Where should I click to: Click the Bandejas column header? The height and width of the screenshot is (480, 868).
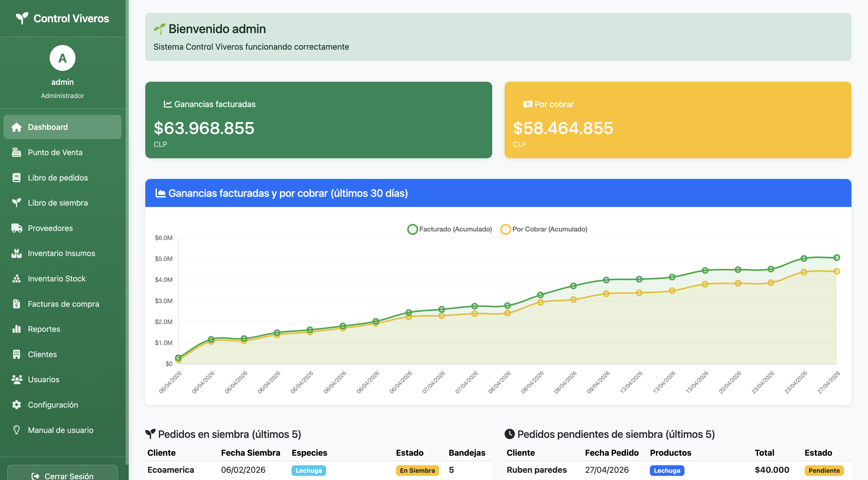point(467,453)
